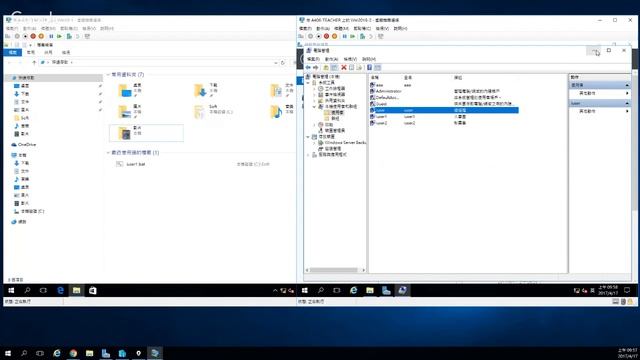Image resolution: width=640 pixels, height=360 pixels.
Task: Click enhanced session icon in left VM toolbar
Action: tap(87, 36)
